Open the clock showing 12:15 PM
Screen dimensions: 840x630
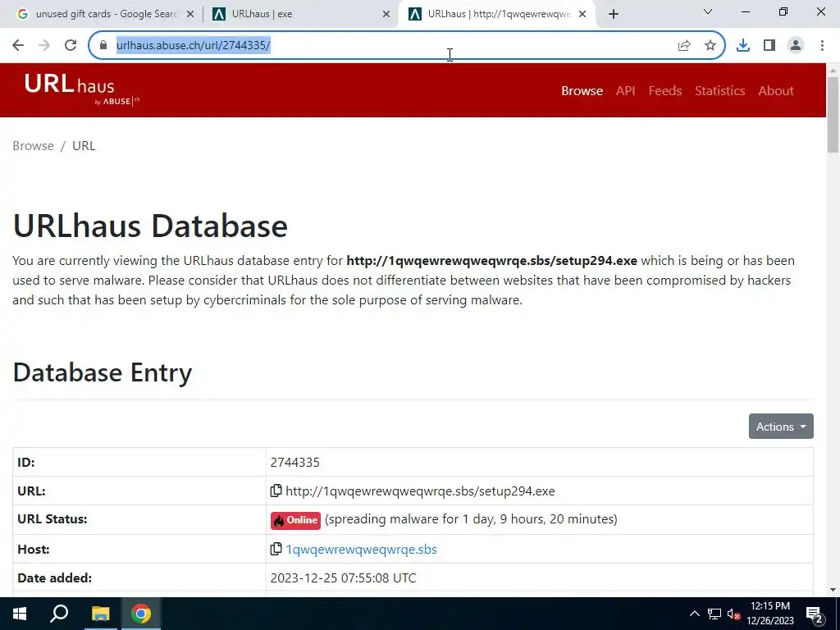(x=770, y=614)
